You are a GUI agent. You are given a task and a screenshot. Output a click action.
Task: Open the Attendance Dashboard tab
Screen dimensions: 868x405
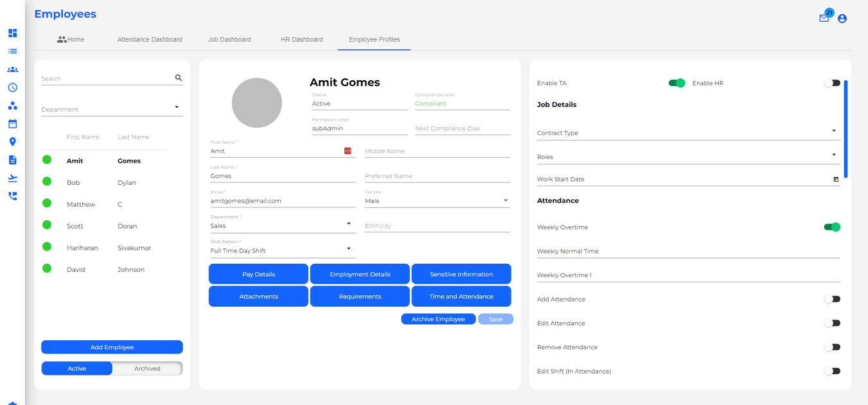tap(149, 39)
